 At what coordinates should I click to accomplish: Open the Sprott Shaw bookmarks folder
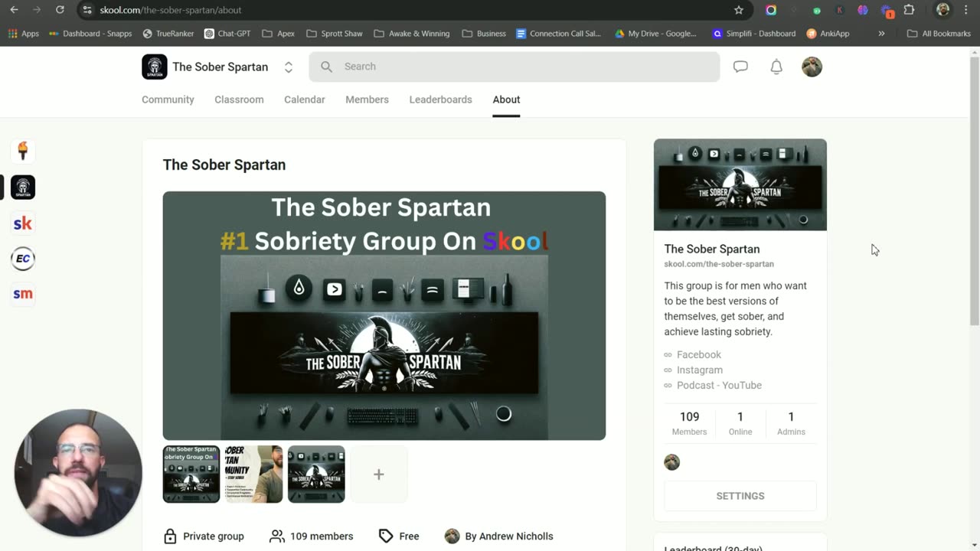(335, 34)
